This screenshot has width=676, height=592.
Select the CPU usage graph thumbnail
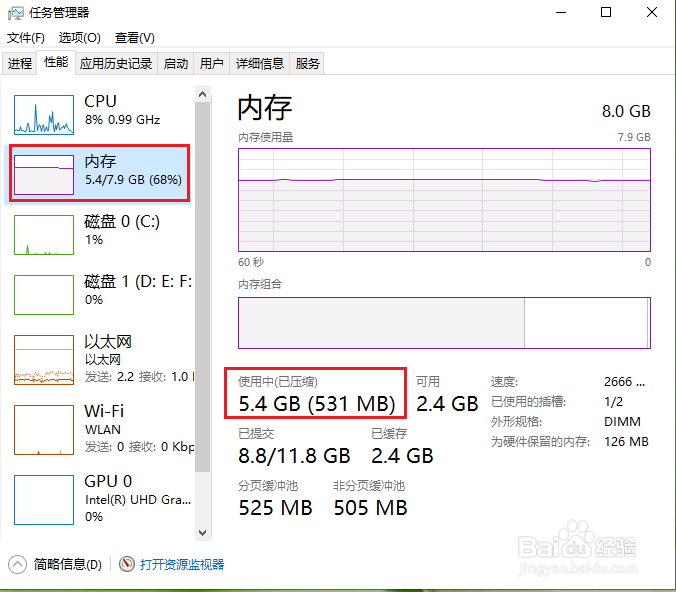coord(44,115)
